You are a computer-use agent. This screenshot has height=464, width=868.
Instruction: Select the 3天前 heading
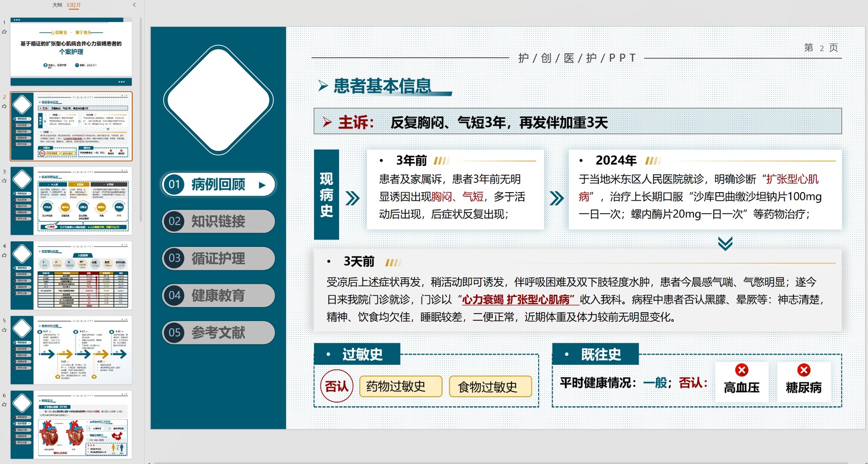pyautogui.click(x=359, y=262)
